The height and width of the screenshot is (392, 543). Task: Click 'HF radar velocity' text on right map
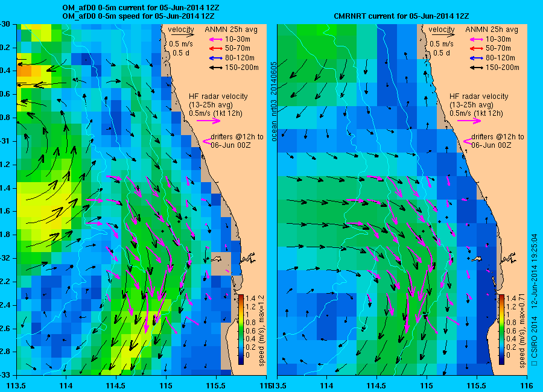click(x=479, y=96)
